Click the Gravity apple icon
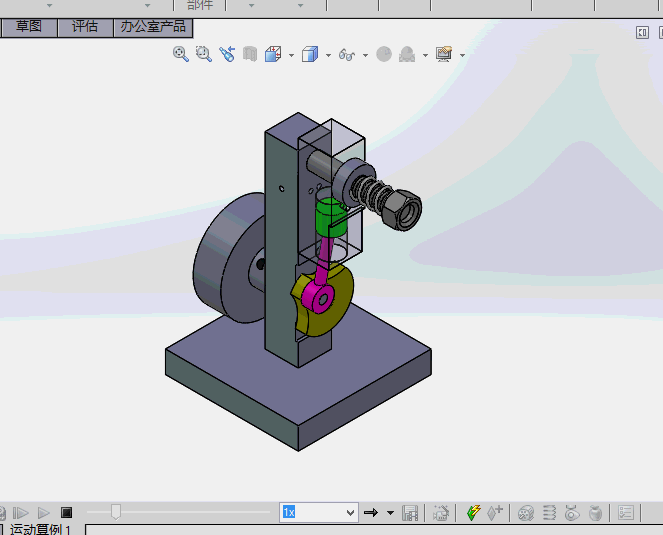The height and width of the screenshot is (535, 663). click(595, 513)
